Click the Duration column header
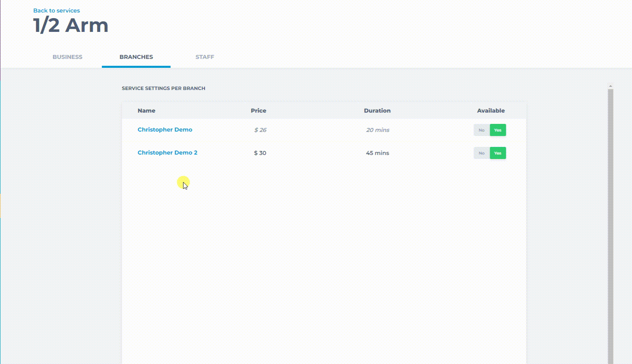632x364 pixels. pyautogui.click(x=377, y=111)
